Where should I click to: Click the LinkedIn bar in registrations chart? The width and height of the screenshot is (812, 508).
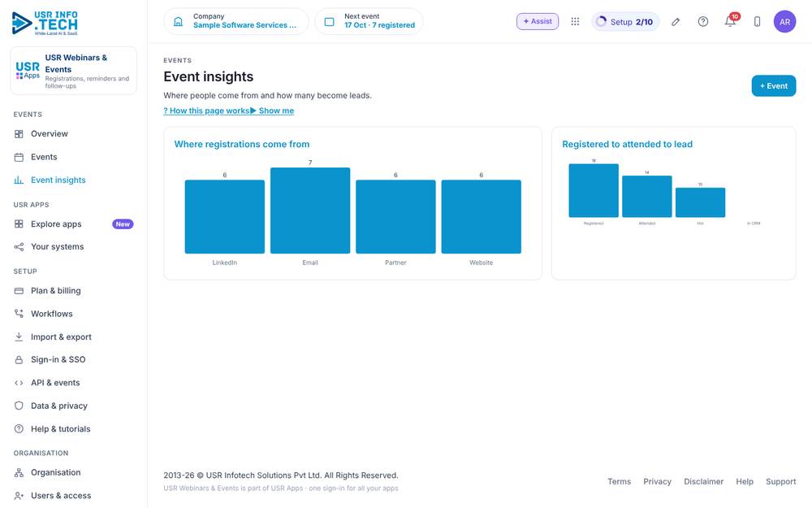click(225, 217)
